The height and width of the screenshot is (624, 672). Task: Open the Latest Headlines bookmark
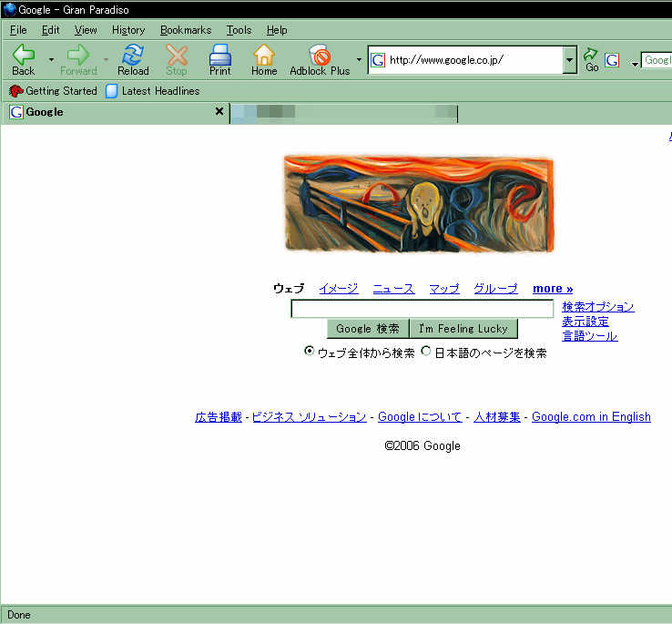(153, 91)
